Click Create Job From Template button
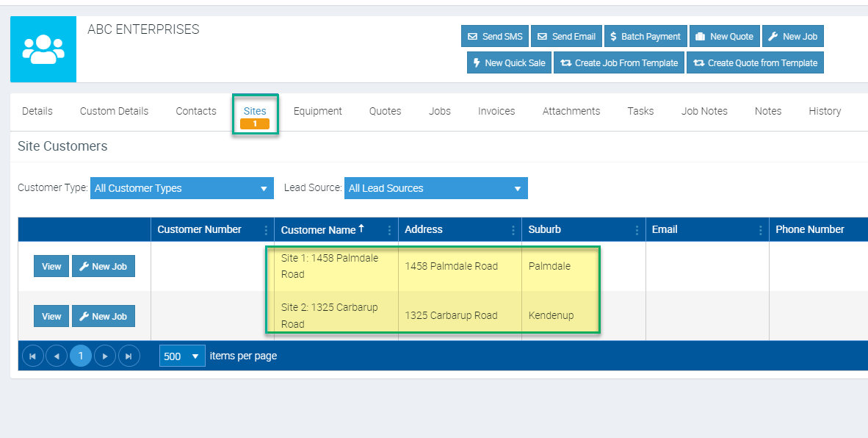Viewport: 868px width, 438px height. 619,62
